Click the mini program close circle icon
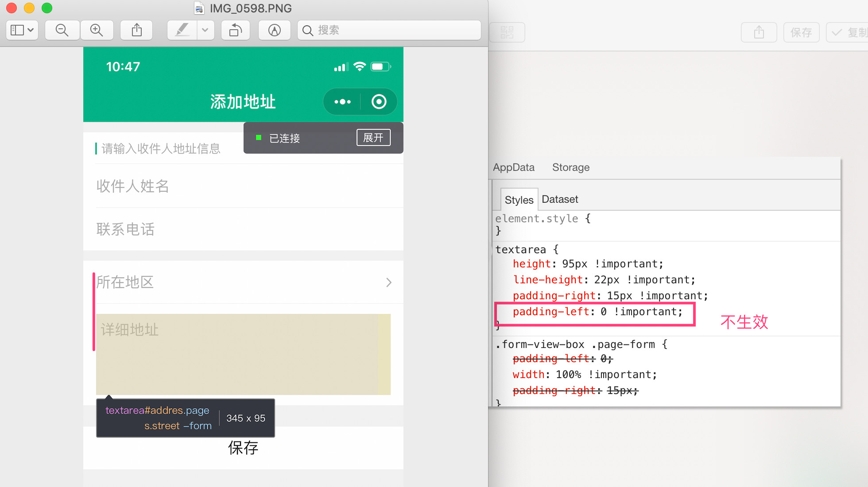The image size is (868, 487). tap(379, 102)
